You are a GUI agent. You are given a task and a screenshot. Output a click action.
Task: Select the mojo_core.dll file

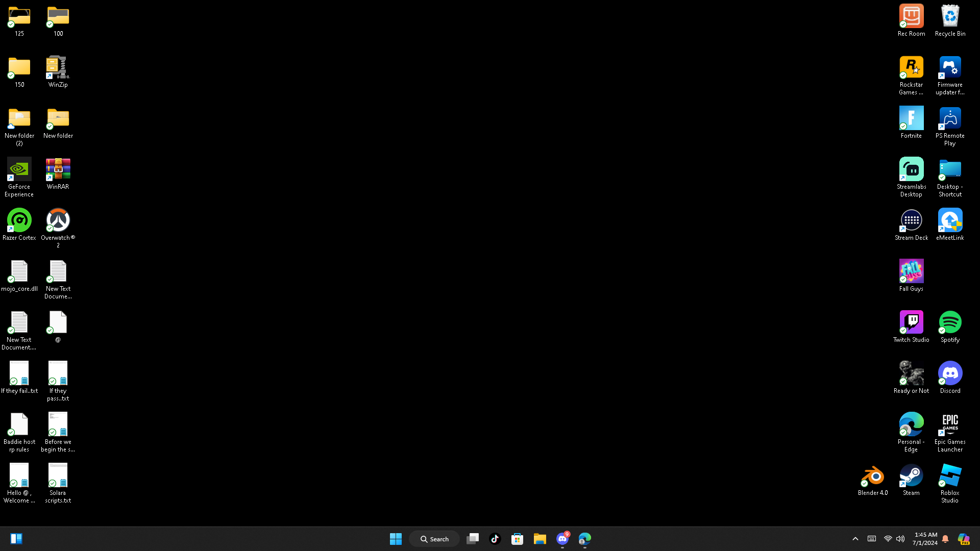[19, 275]
